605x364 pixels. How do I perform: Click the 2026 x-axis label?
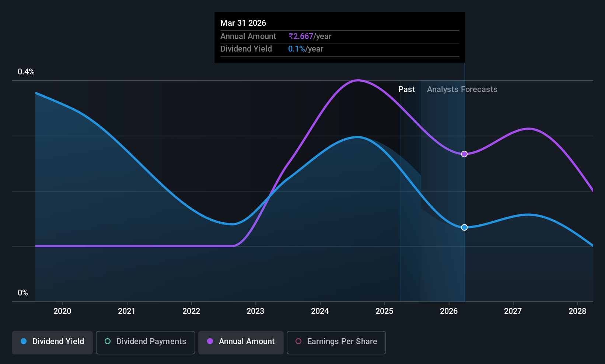click(x=449, y=311)
